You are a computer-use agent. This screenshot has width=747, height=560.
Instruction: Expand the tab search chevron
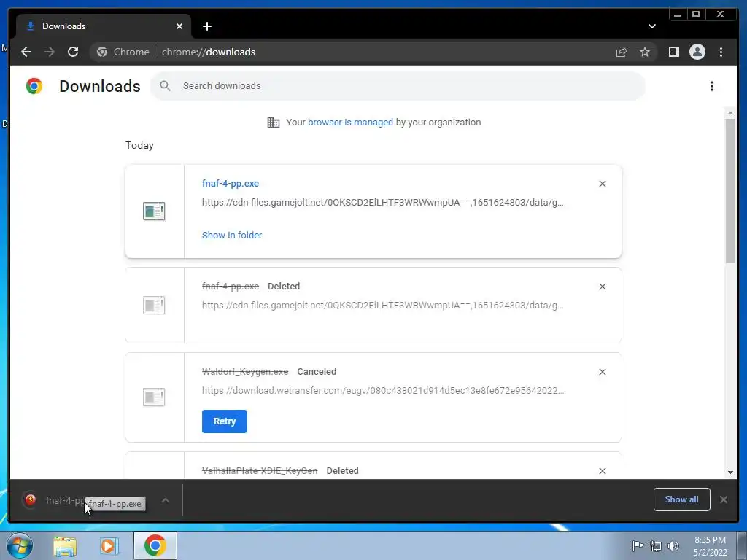click(x=651, y=26)
